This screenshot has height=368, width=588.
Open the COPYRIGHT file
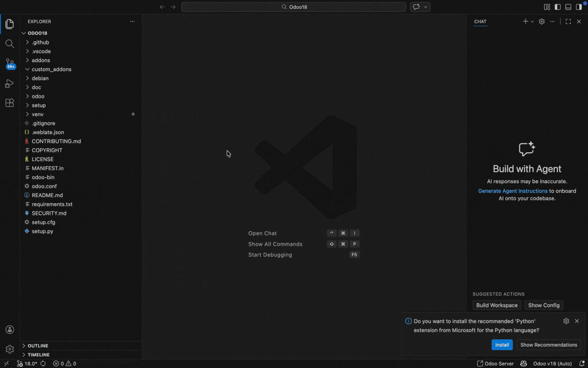(x=81, y=150)
